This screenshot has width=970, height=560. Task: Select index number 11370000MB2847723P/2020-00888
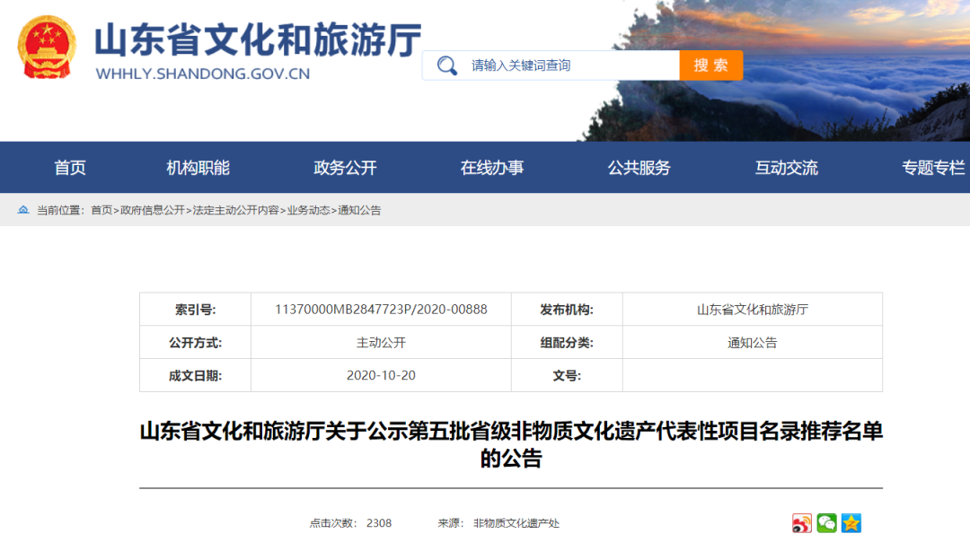coord(381,309)
